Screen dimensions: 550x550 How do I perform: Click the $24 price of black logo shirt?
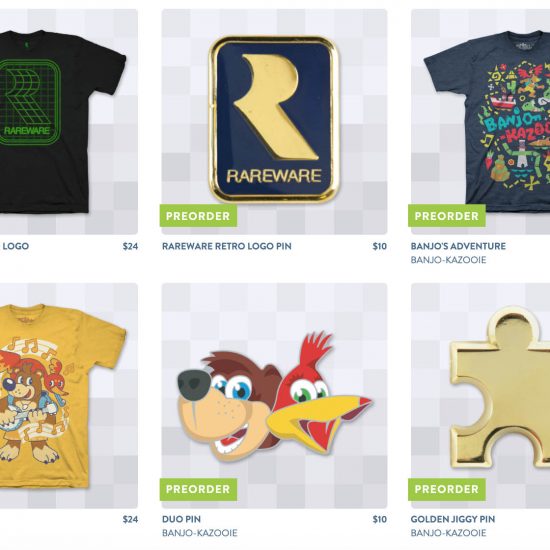[x=130, y=246]
